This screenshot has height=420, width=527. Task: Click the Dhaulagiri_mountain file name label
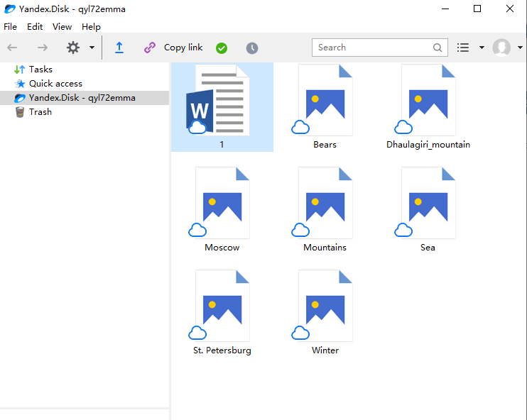coord(428,145)
